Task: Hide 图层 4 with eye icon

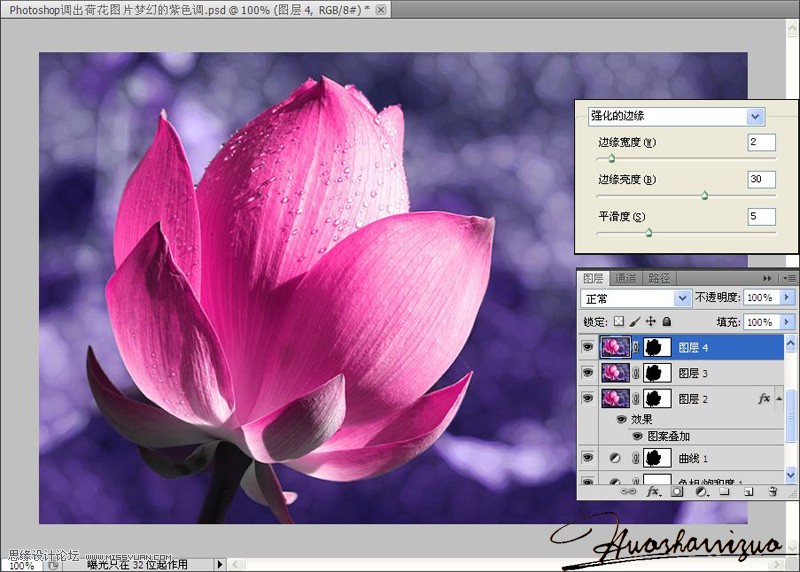Action: point(588,347)
